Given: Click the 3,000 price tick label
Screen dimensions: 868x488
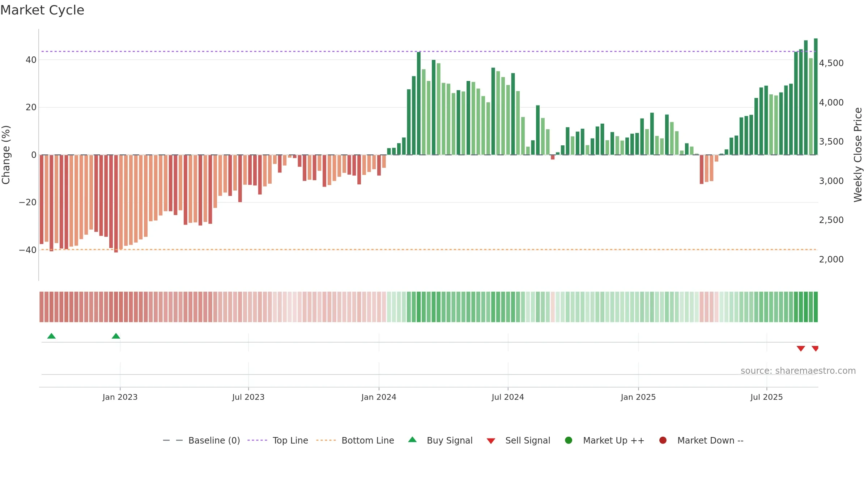Looking at the screenshot, I should [x=831, y=181].
